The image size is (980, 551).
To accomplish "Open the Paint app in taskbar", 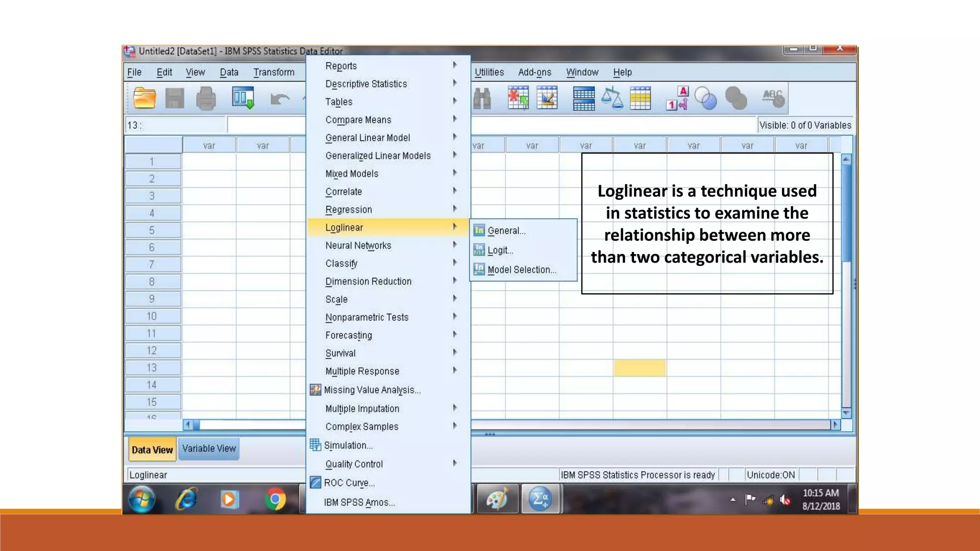I will (x=497, y=499).
